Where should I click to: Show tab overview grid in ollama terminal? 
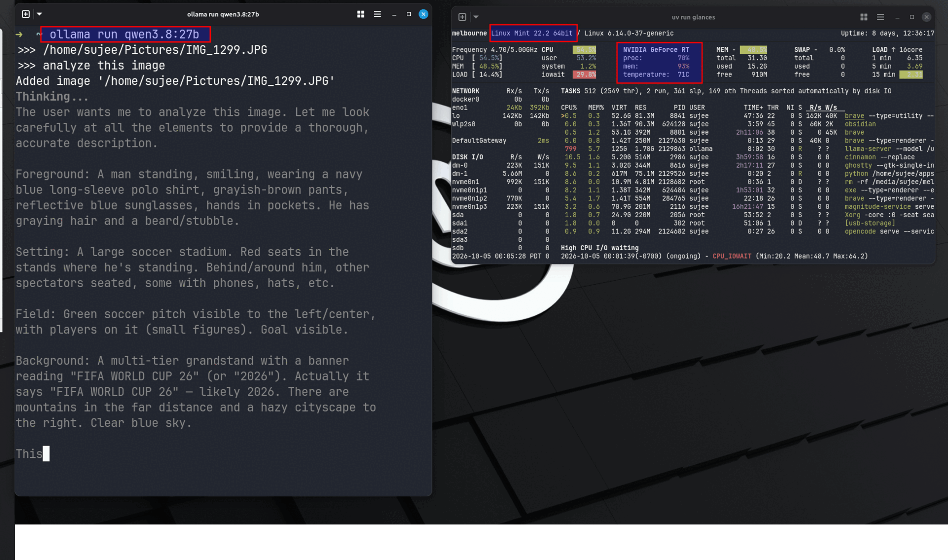[x=361, y=14]
